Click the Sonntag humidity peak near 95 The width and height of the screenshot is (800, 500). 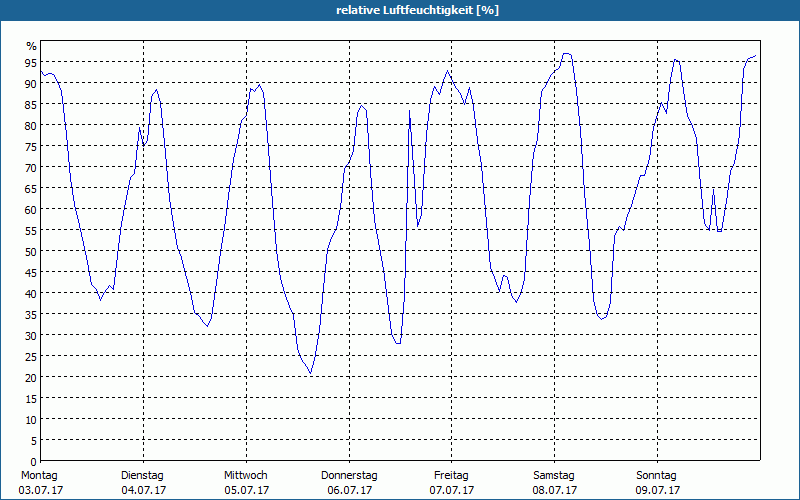point(676,60)
